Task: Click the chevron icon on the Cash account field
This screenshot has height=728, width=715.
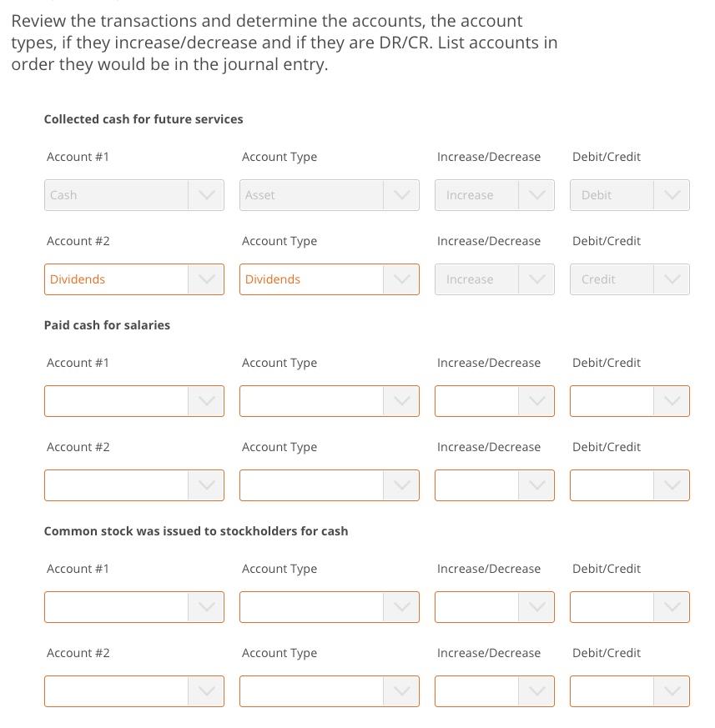Action: coord(206,195)
